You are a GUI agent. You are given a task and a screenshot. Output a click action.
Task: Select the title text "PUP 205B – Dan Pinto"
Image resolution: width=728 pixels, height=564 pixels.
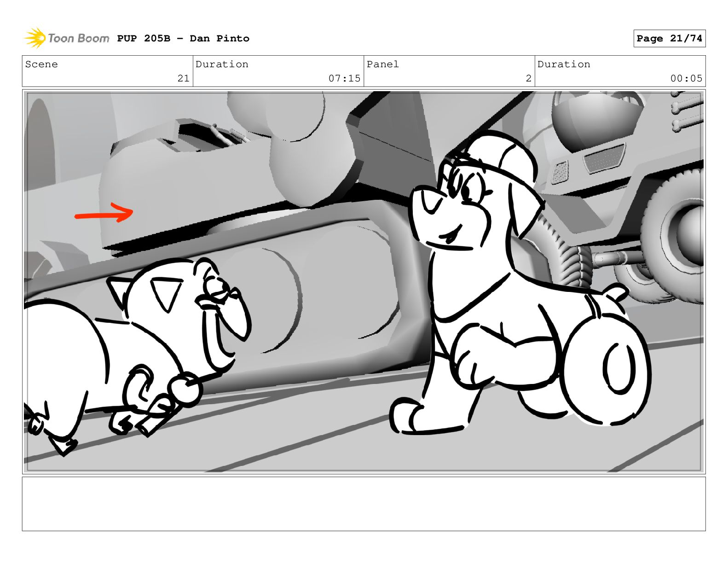pyautogui.click(x=183, y=38)
